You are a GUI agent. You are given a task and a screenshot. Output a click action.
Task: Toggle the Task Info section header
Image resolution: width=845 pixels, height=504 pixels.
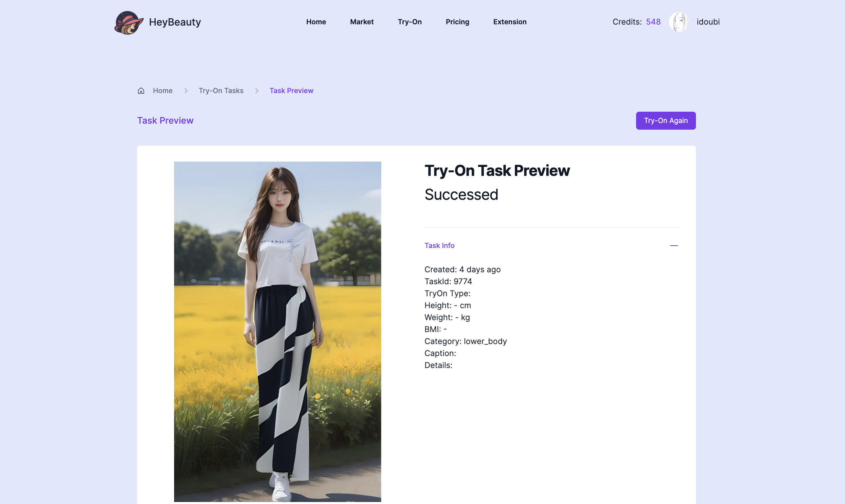click(x=439, y=246)
